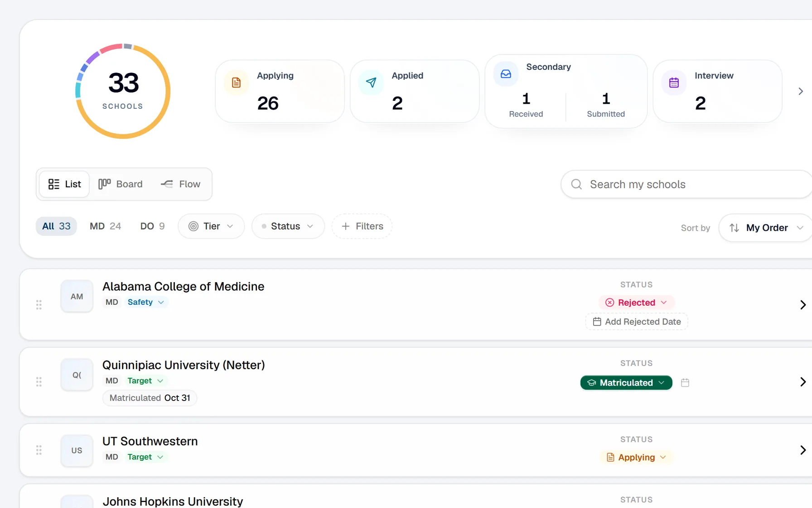Click calendar icon beside Matriculated status

[685, 383]
